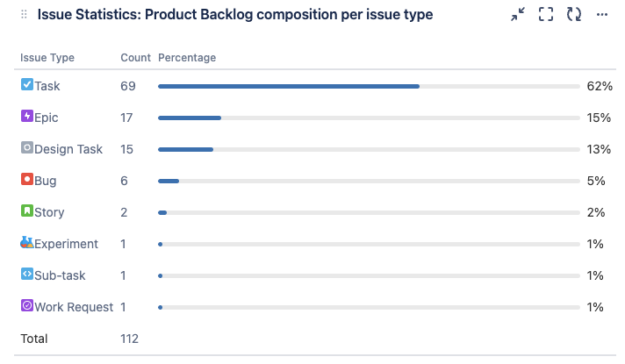Open gadget in fullscreen view
Screen dimensions: 625x364
point(546,14)
